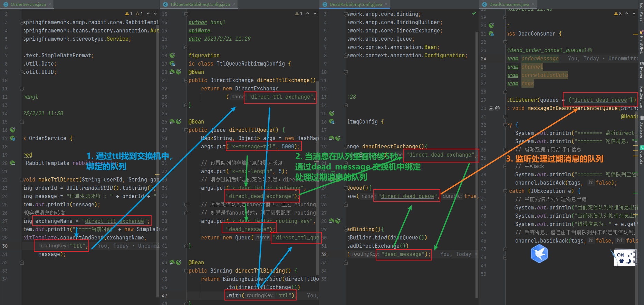The height and width of the screenshot is (305, 644).
Task: Click autowired gutter icon on OrderService line 20
Action: [13, 163]
